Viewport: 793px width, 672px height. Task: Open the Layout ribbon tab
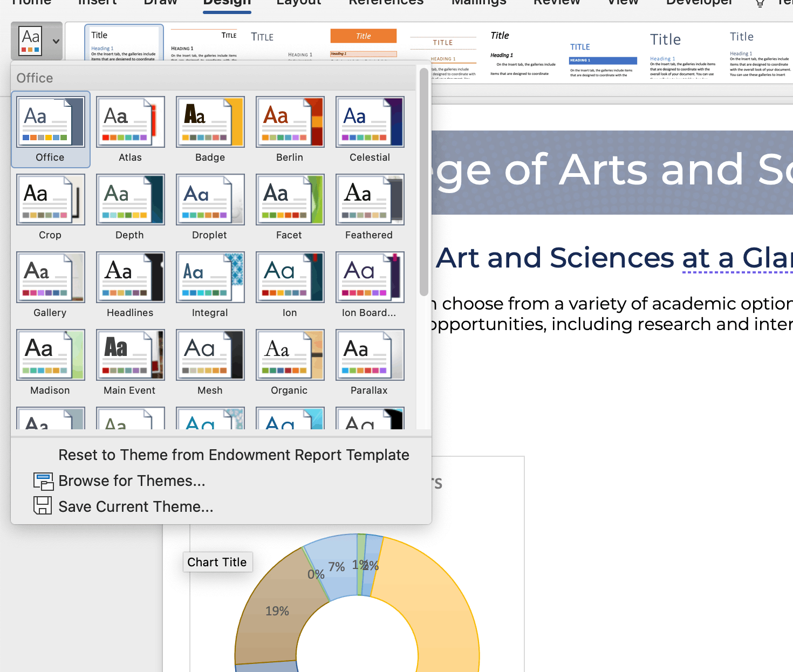[299, 2]
